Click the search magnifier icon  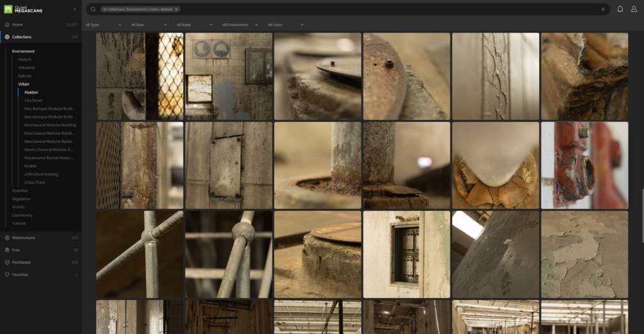(93, 9)
